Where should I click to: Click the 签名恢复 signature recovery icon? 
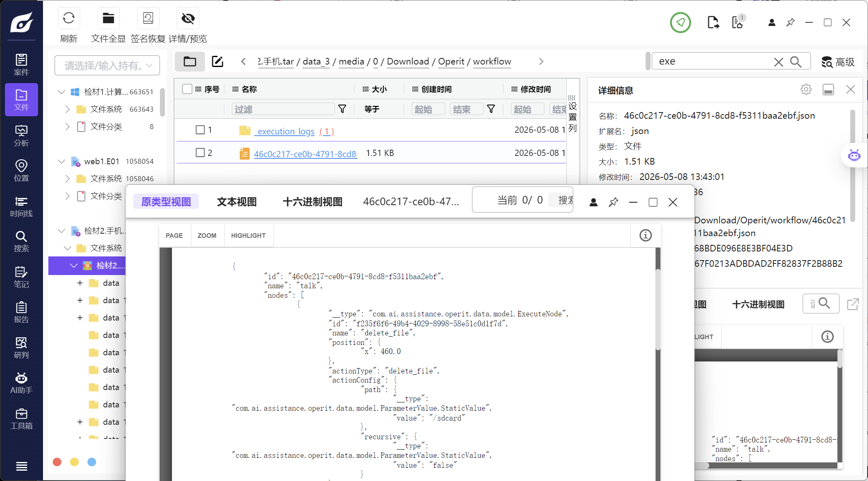tap(148, 19)
